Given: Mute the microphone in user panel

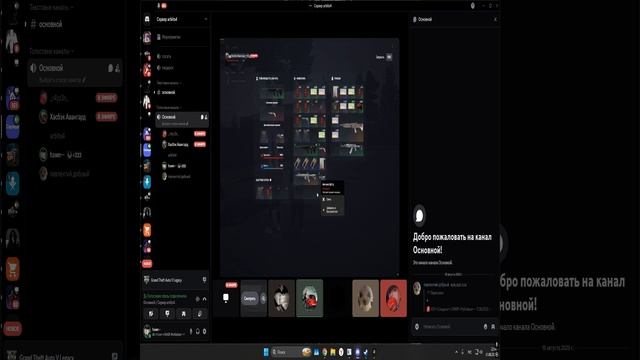Looking at the screenshot, I should (191, 331).
